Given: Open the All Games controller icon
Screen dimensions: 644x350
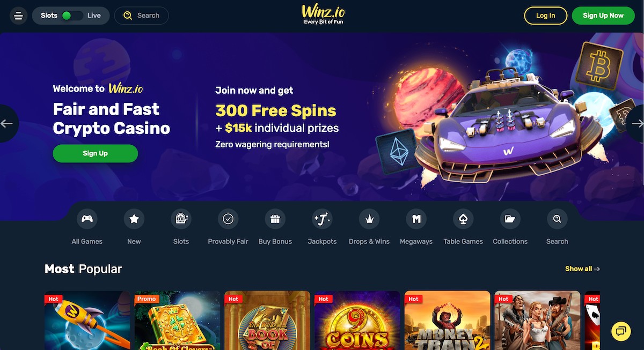Looking at the screenshot, I should coord(87,219).
